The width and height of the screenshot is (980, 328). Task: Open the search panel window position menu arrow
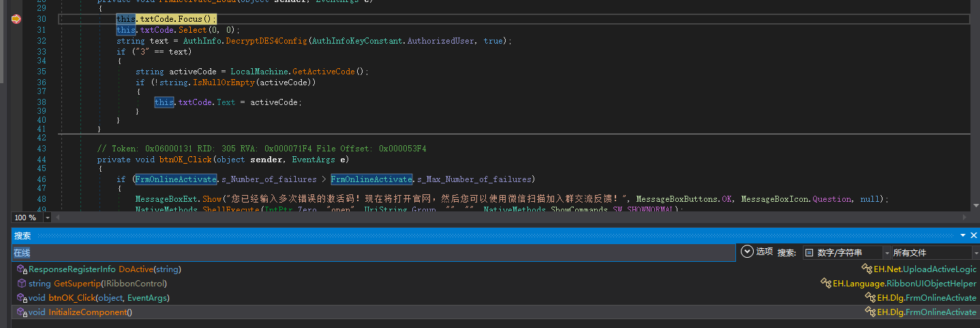pos(963,235)
